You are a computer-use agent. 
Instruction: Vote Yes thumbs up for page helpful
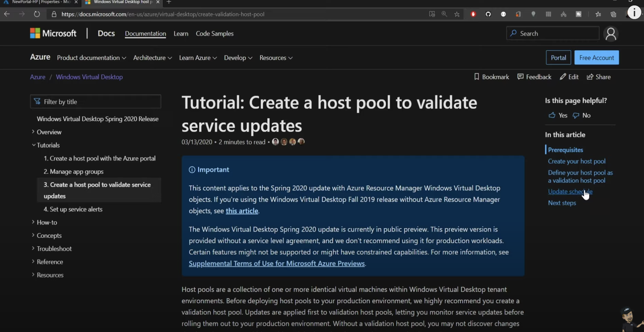(552, 115)
